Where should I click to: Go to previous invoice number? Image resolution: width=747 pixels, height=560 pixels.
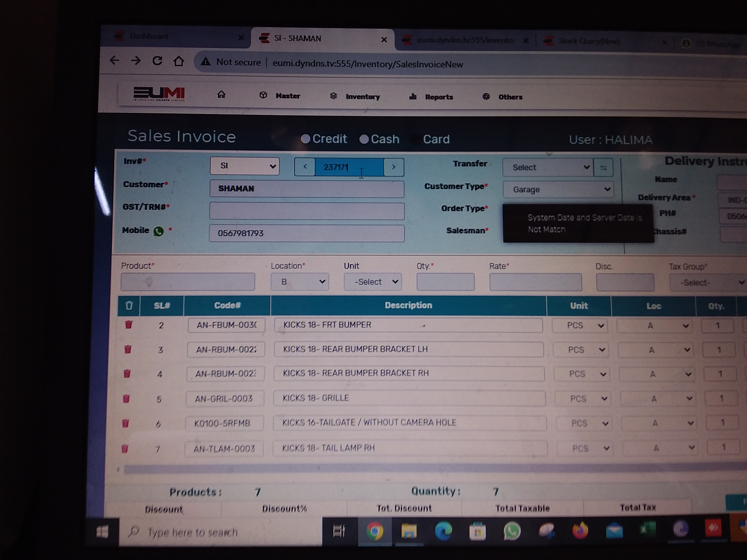[x=305, y=166]
